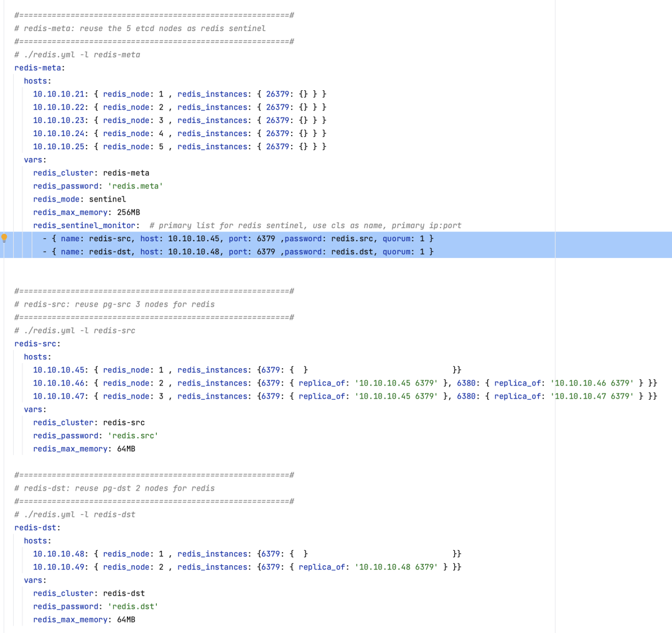Click the redis_sentinel_monitor key
This screenshot has width=672, height=633.
click(x=85, y=225)
